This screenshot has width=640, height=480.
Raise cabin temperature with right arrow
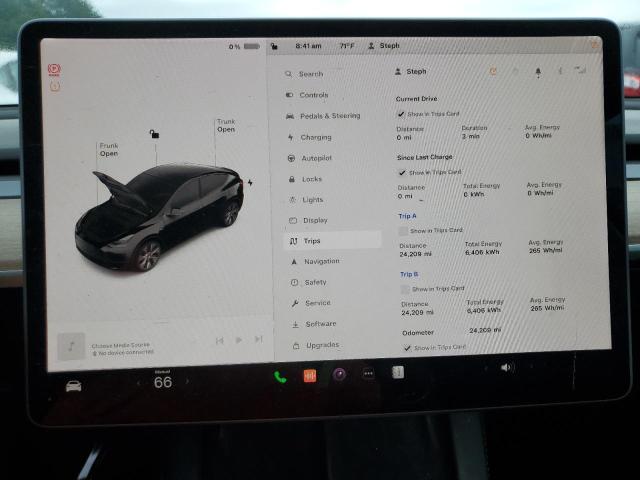point(187,381)
